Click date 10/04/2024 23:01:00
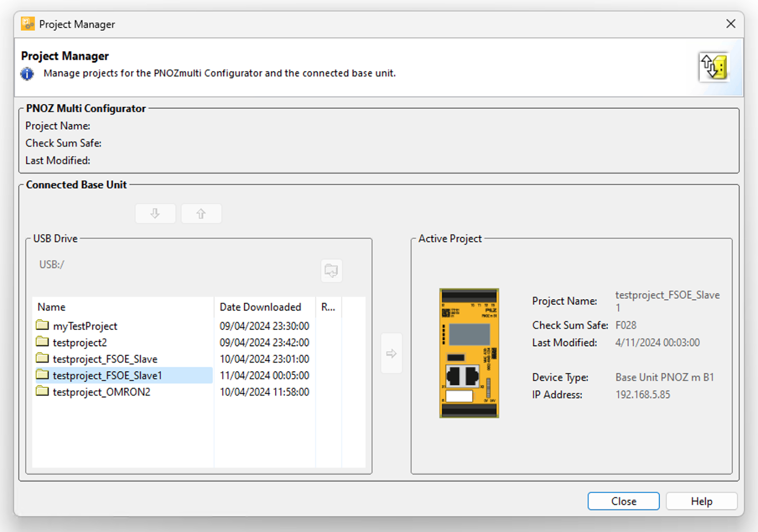Image resolution: width=758 pixels, height=532 pixels. click(264, 359)
